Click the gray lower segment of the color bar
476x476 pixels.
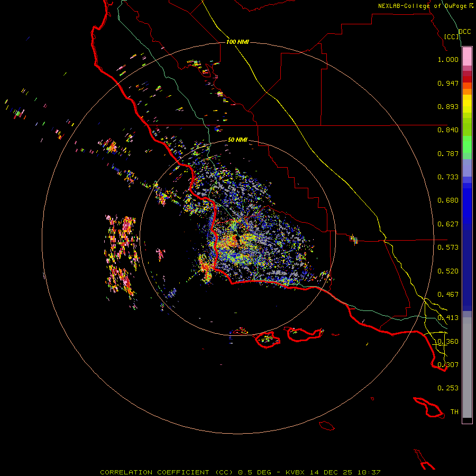point(467,368)
